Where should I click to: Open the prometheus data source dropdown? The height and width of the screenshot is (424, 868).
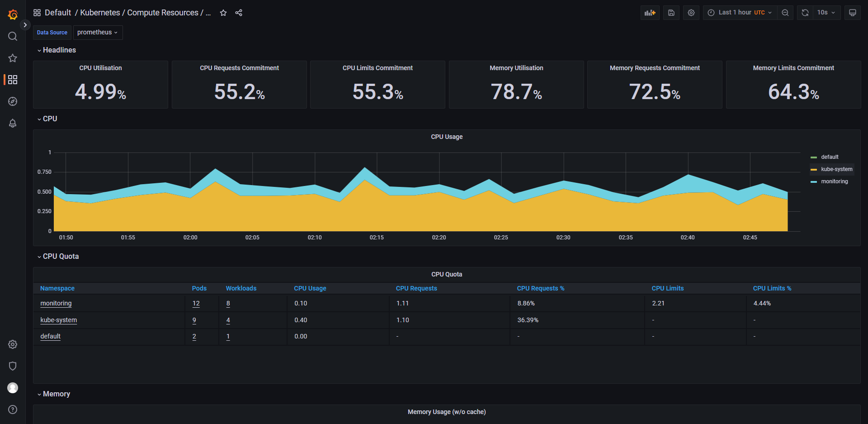coord(98,33)
